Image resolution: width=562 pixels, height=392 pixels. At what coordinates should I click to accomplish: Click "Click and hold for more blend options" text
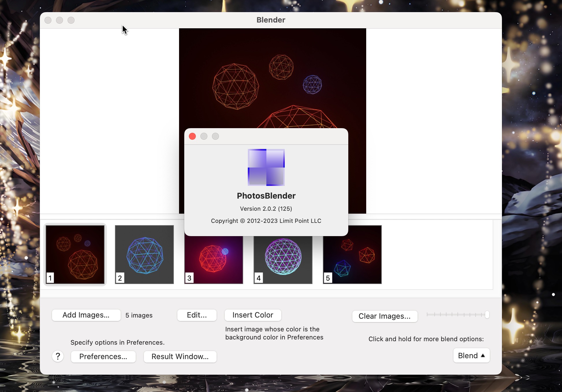pos(426,339)
